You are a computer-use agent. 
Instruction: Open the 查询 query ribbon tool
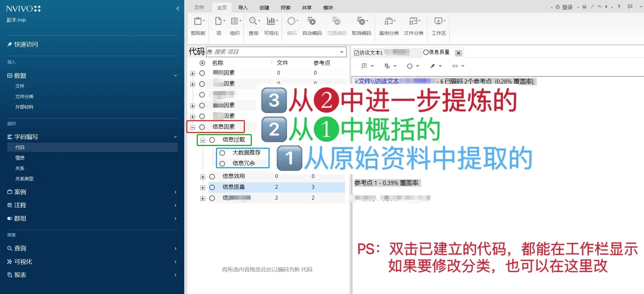pos(254,26)
